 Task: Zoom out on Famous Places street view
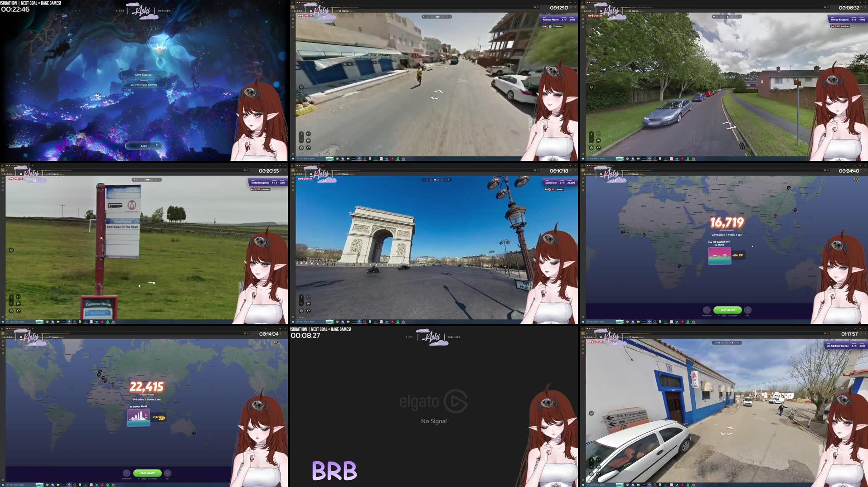(x=301, y=140)
